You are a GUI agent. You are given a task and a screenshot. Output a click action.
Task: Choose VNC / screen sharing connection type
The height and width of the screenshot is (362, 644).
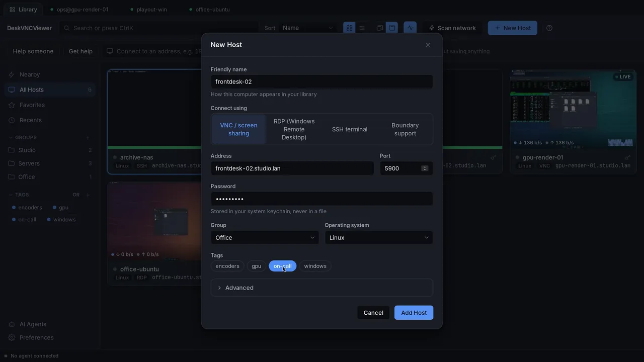click(x=239, y=129)
